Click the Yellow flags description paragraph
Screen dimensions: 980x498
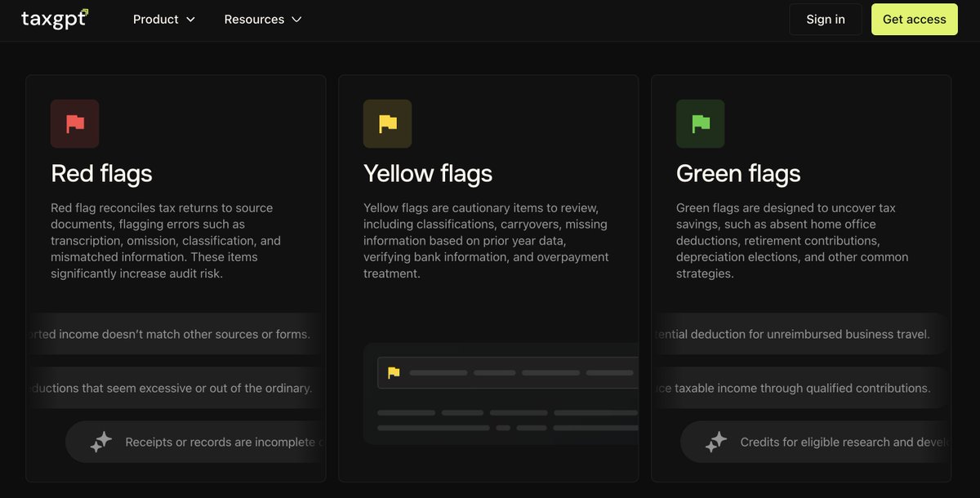pos(487,241)
